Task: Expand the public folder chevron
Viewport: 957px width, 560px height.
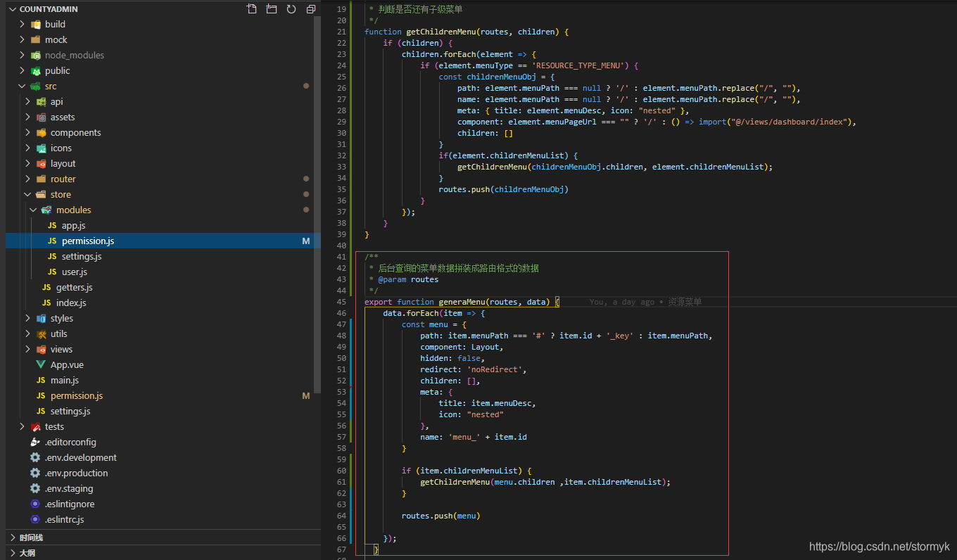Action: point(23,70)
